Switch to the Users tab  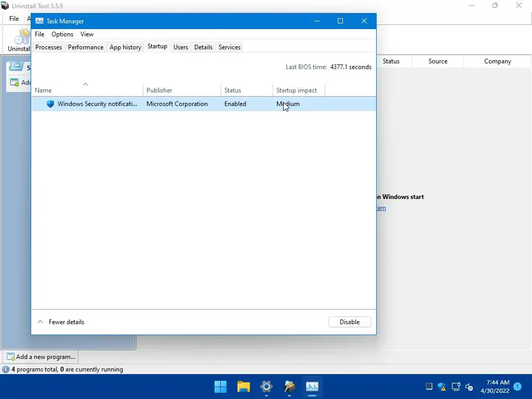click(x=181, y=47)
